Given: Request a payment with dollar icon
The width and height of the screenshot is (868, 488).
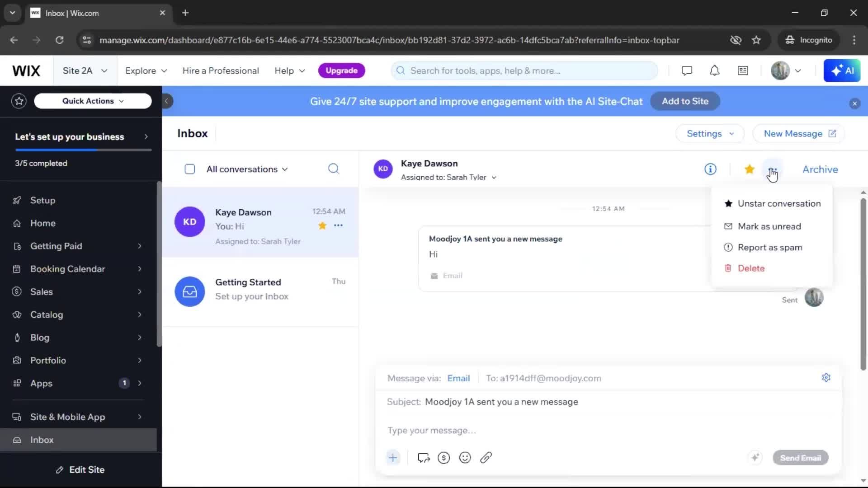Looking at the screenshot, I should pyautogui.click(x=444, y=458).
